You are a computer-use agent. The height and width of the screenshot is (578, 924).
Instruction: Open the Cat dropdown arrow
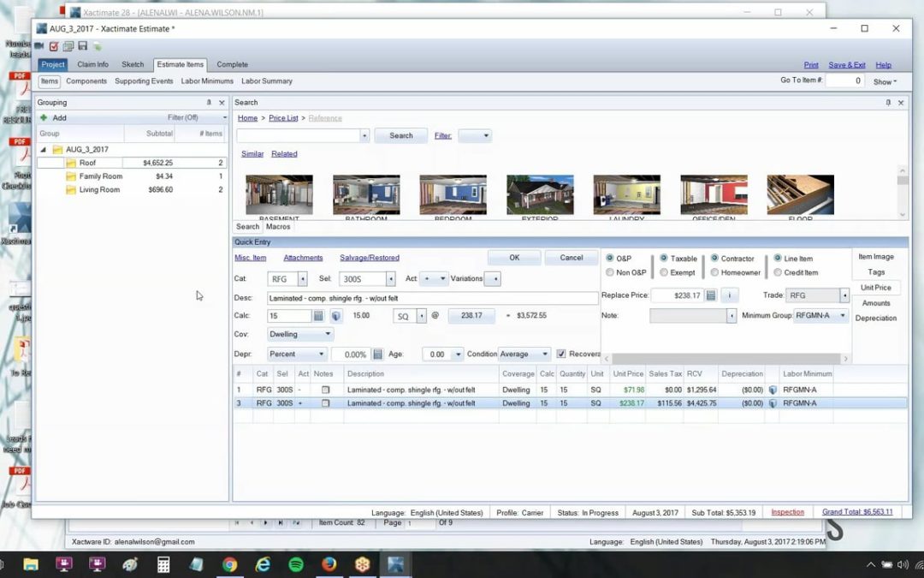coord(302,279)
